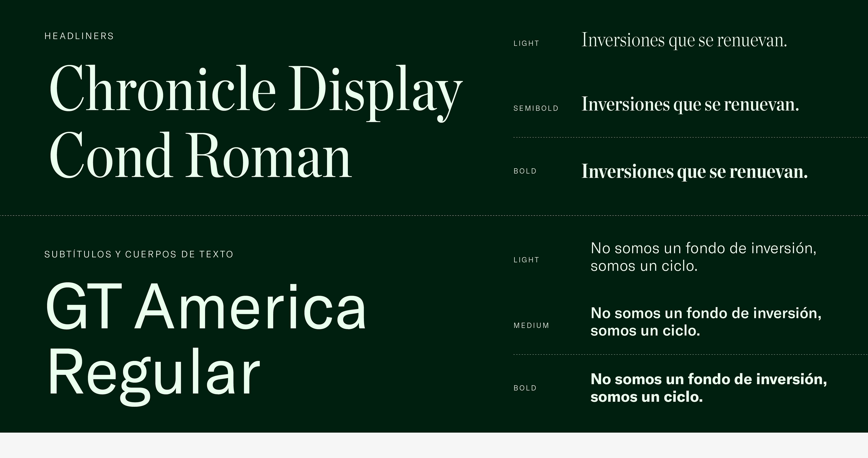The height and width of the screenshot is (458, 868).
Task: Click the LIGHT label beside the serif sample
Action: pyautogui.click(x=526, y=43)
